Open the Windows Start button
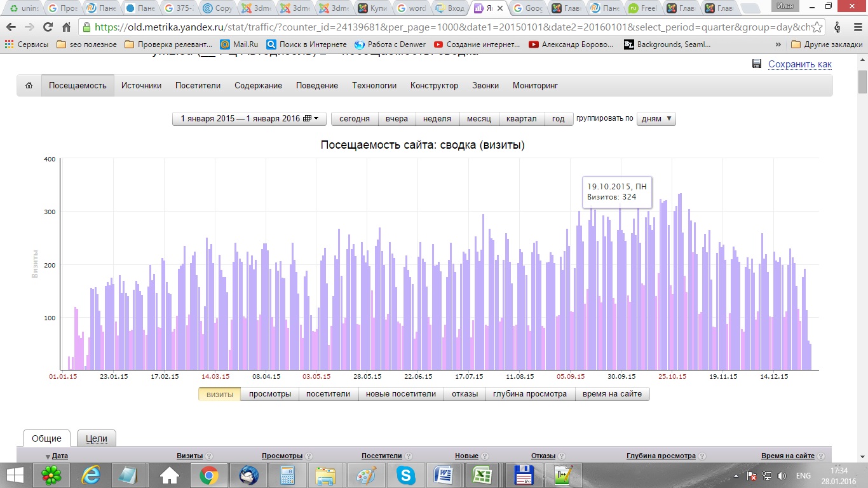The width and height of the screenshot is (868, 488). [15, 475]
